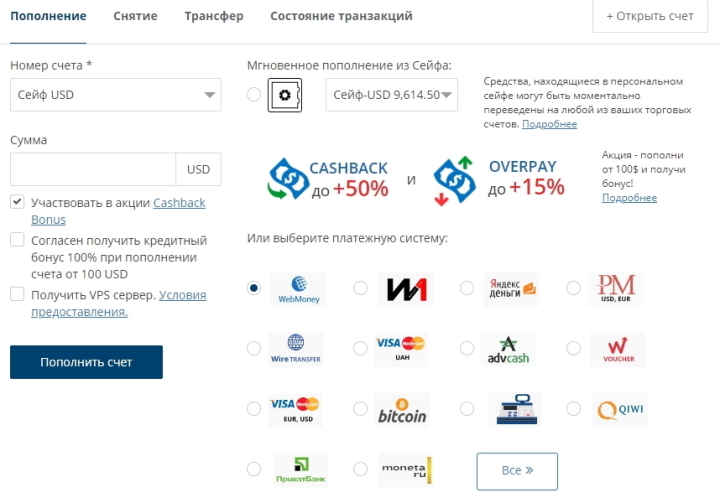Click the WebMoney payment logo
The image size is (720, 503).
(298, 288)
